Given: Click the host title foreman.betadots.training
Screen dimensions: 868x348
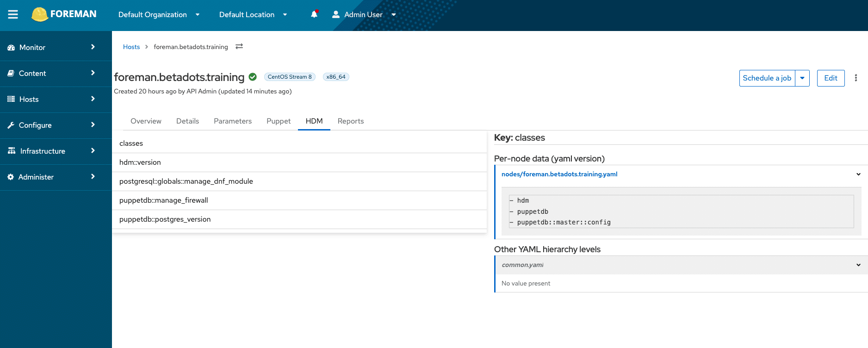Looking at the screenshot, I should [x=179, y=77].
